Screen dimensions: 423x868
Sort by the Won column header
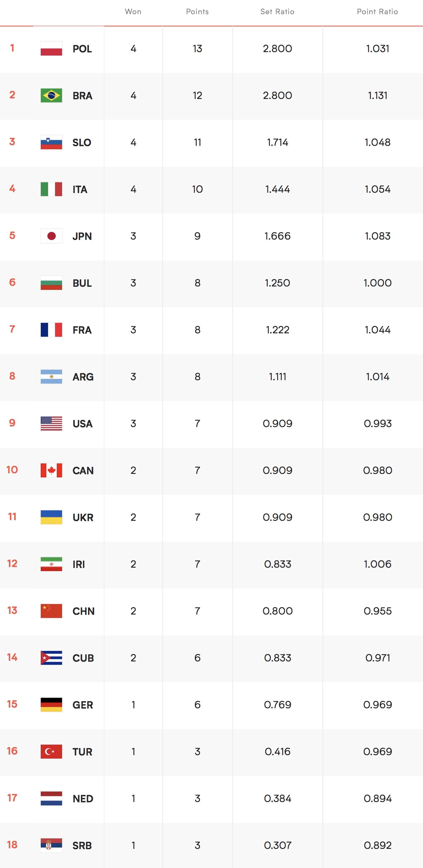tap(133, 11)
